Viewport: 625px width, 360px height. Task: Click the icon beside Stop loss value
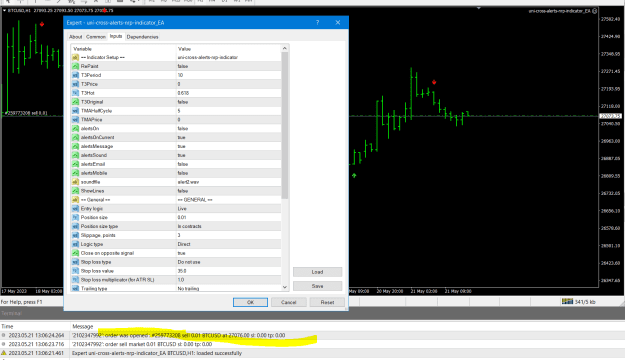[x=75, y=271]
